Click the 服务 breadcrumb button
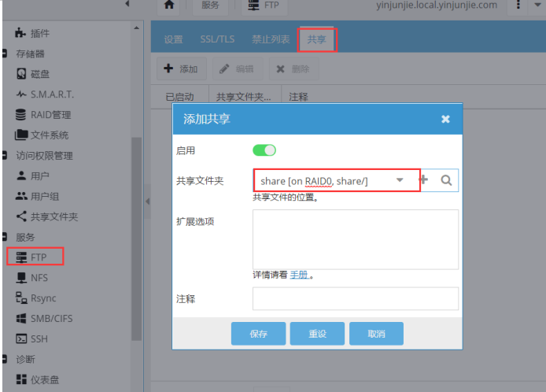The image size is (546, 392). pyautogui.click(x=210, y=5)
